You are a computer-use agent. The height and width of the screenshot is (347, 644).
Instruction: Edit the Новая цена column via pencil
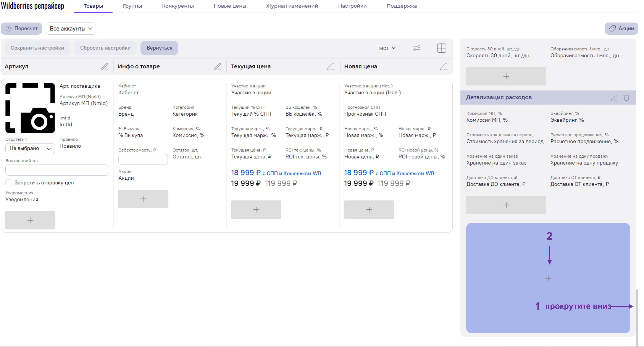(x=444, y=66)
